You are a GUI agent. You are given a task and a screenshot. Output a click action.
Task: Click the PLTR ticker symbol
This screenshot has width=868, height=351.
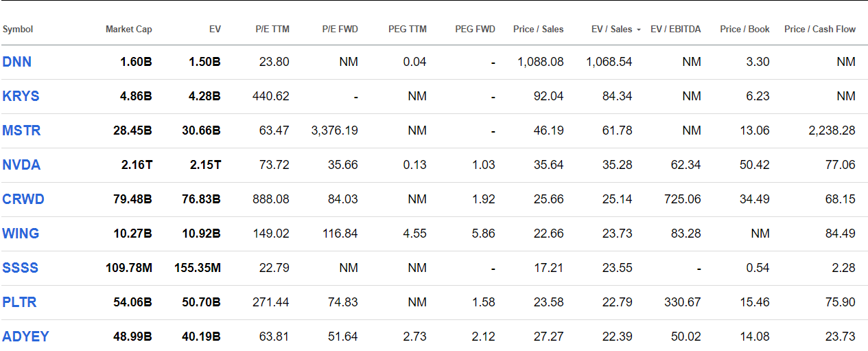pyautogui.click(x=19, y=302)
